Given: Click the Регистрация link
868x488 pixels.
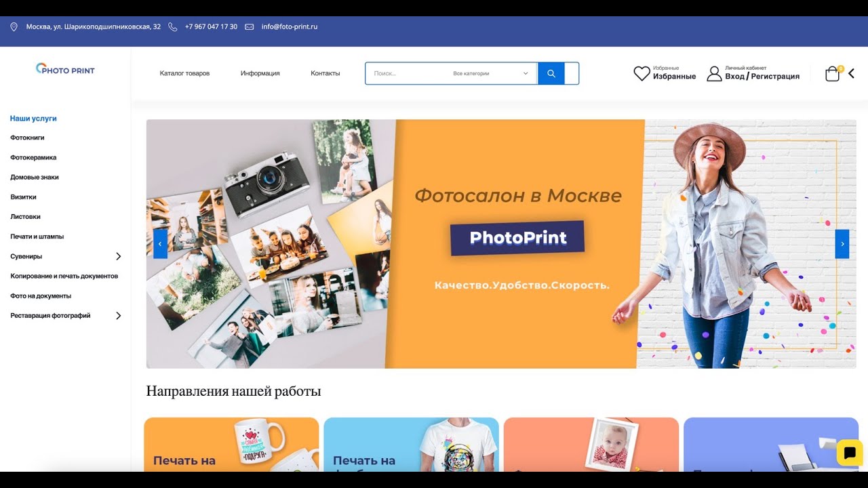Looking at the screenshot, I should (775, 77).
